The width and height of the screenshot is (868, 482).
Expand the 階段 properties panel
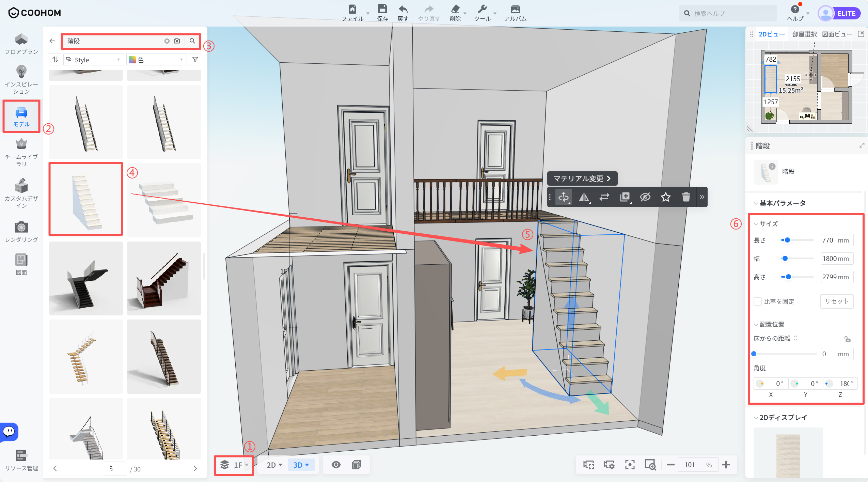pyautogui.click(x=862, y=145)
